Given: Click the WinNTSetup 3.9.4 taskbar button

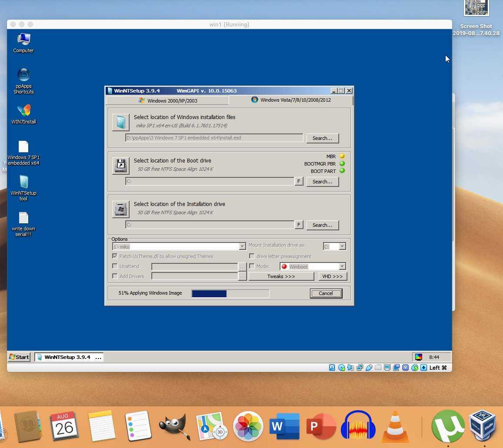Looking at the screenshot, I should pos(69,357).
